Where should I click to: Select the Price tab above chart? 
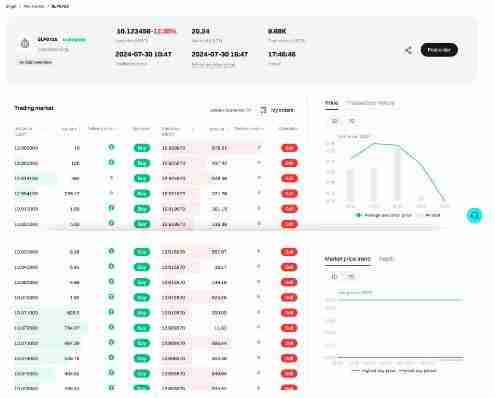(331, 103)
